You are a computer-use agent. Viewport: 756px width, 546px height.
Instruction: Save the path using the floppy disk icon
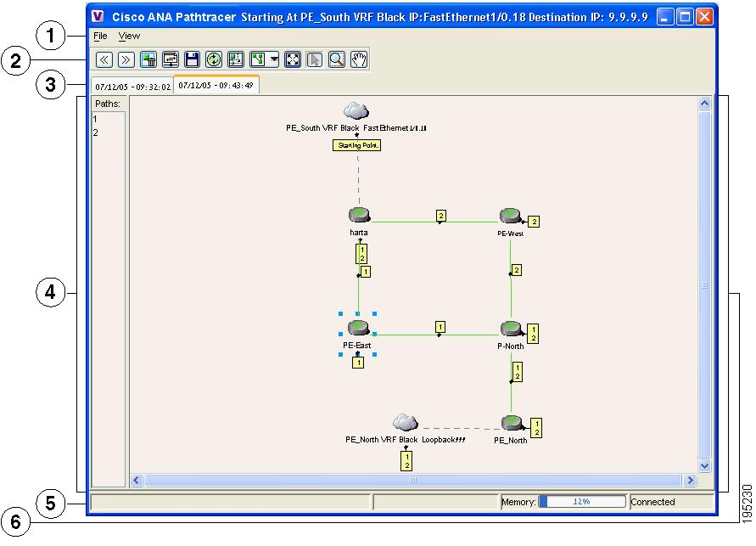(192, 59)
